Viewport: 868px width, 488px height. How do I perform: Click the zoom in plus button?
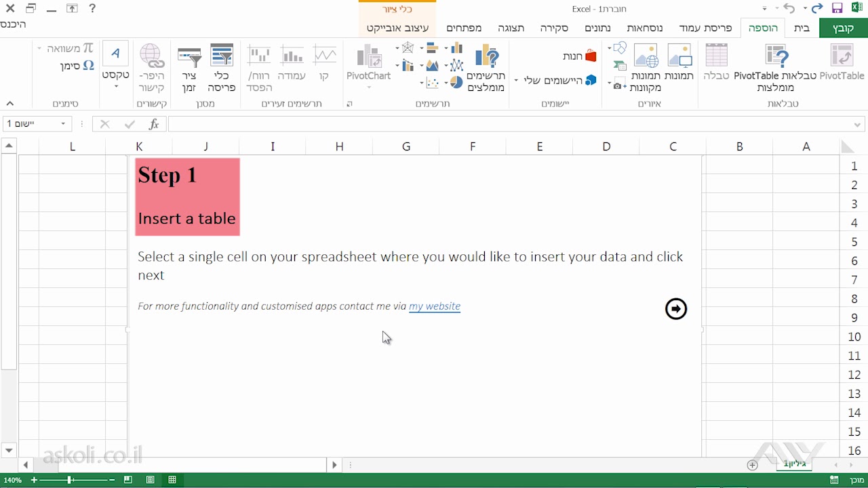pyautogui.click(x=34, y=480)
